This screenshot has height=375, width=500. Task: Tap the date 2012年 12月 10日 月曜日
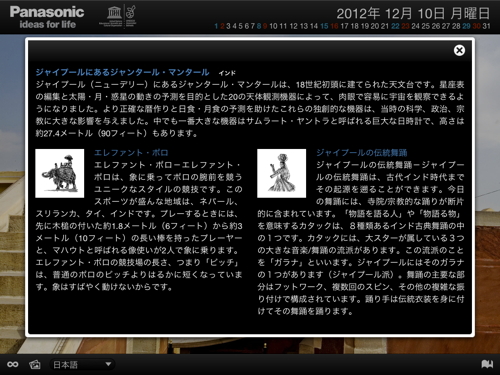click(x=413, y=14)
